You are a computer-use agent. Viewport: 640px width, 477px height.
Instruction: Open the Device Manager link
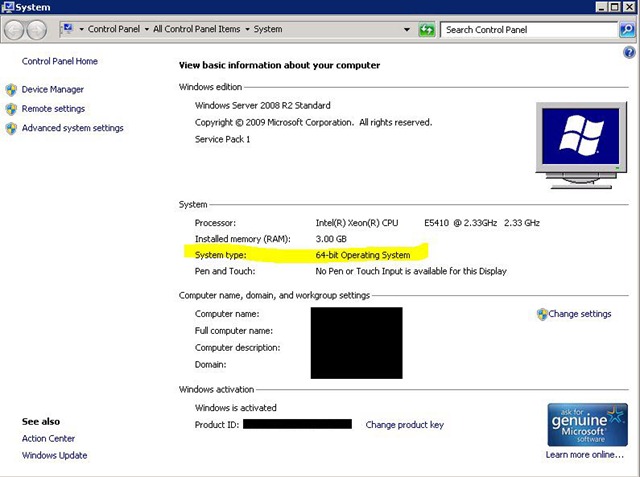(53, 89)
